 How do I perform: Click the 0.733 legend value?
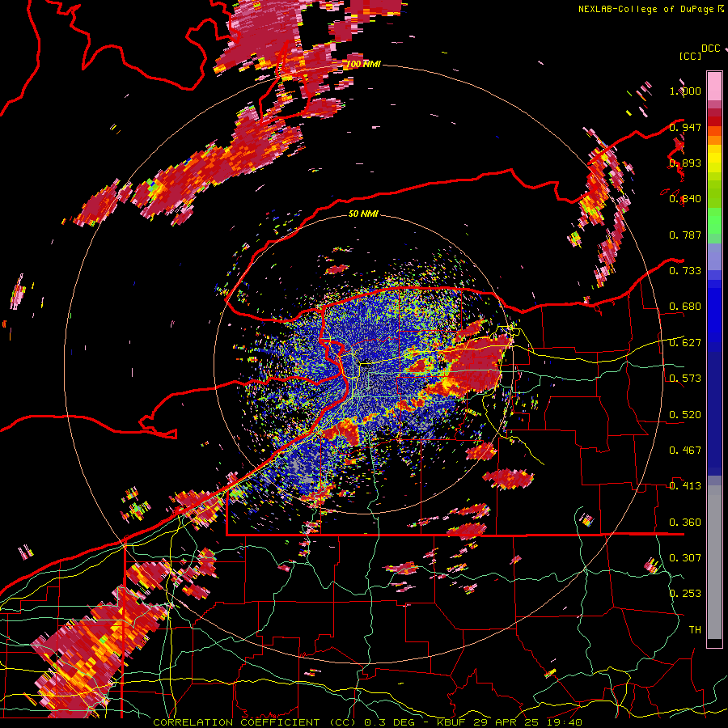[x=685, y=271]
